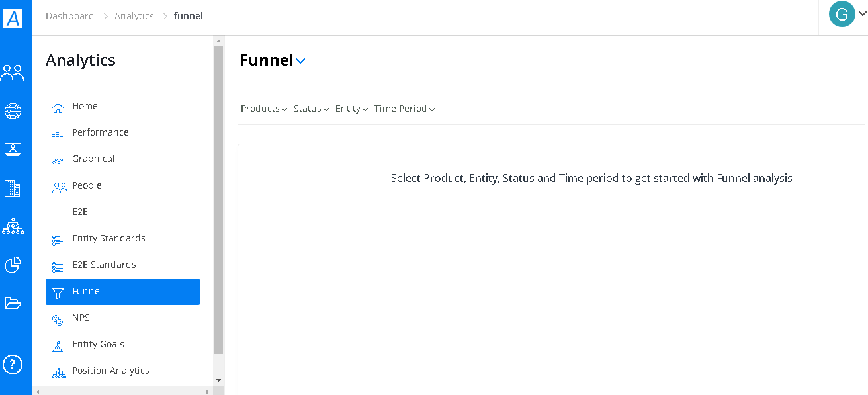Open the Entity filter dropdown
The height and width of the screenshot is (395, 868).
click(352, 109)
